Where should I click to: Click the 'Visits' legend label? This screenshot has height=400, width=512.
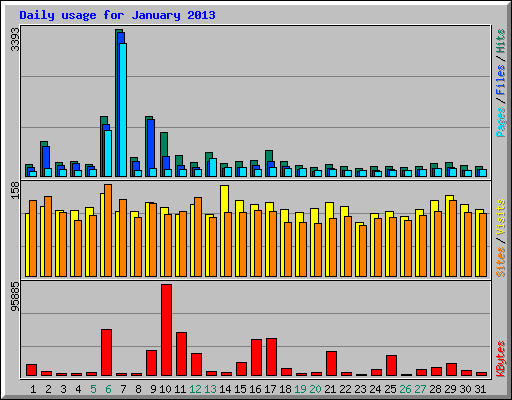[x=500, y=217]
